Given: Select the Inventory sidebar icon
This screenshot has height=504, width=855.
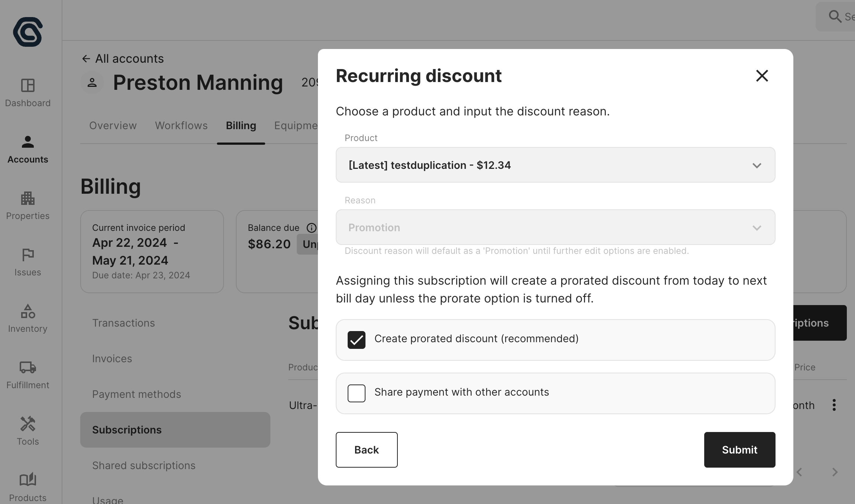Looking at the screenshot, I should 28,311.
